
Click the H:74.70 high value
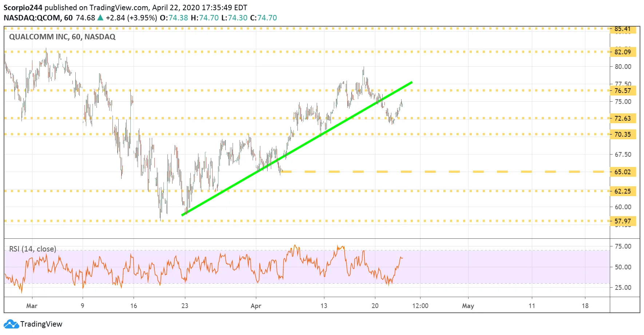205,18
